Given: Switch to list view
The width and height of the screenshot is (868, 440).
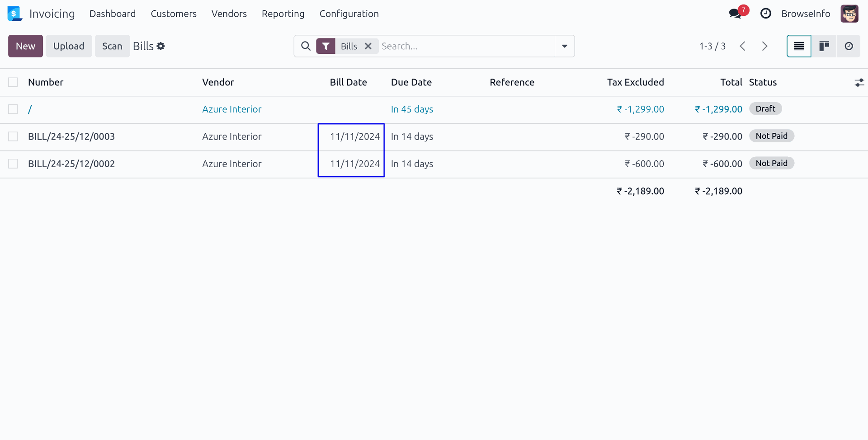Looking at the screenshot, I should (x=799, y=46).
